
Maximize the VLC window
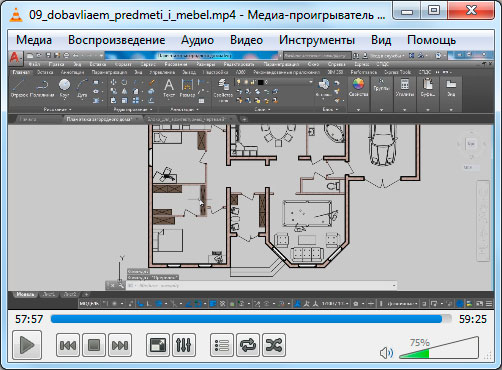[434, 10]
